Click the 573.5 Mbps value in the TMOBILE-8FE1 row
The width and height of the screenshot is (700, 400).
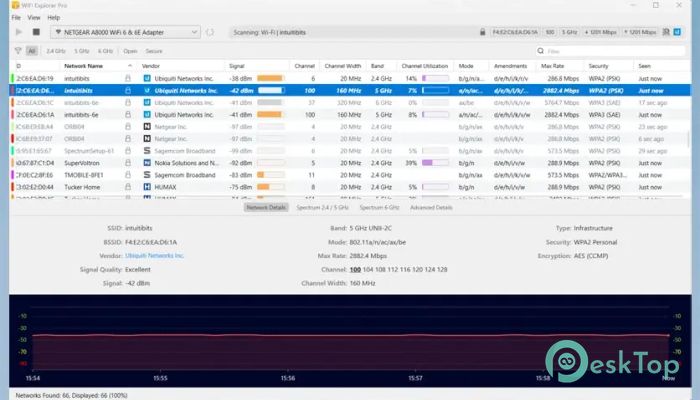[563, 175]
